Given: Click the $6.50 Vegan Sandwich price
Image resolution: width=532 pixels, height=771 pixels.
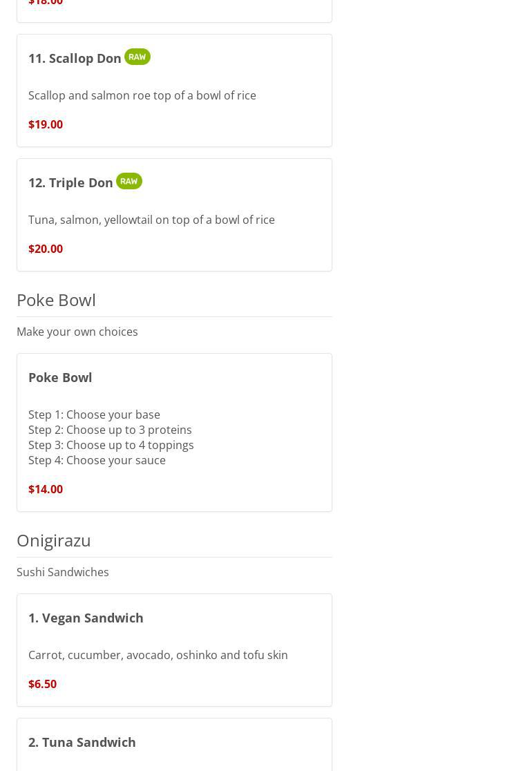Looking at the screenshot, I should 42,684.
